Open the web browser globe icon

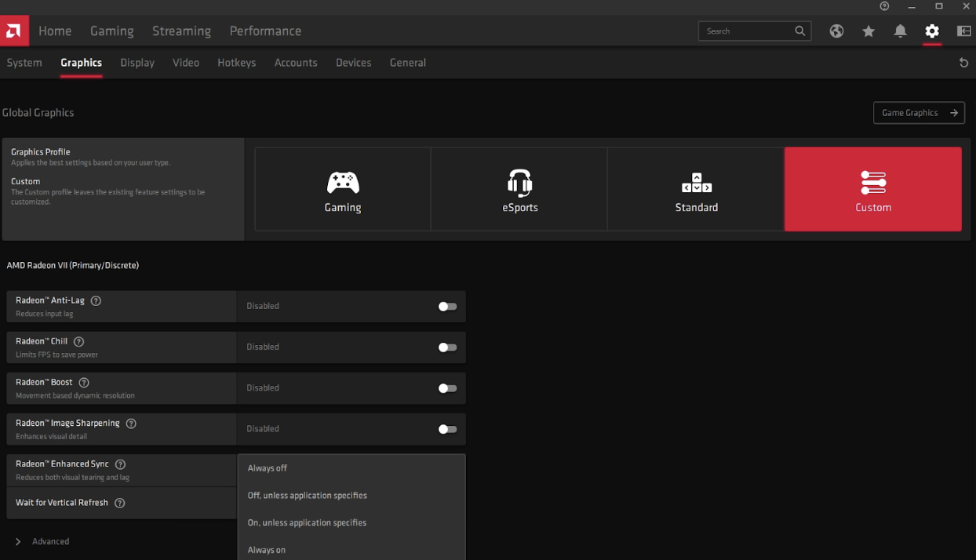click(836, 31)
